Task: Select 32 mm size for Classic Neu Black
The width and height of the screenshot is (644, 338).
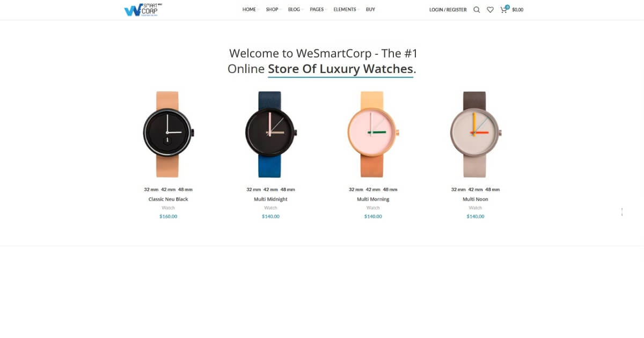Action: (151, 189)
